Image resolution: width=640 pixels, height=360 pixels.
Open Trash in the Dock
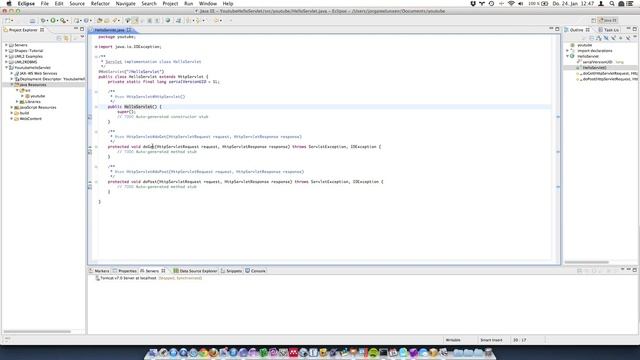coord(488,353)
